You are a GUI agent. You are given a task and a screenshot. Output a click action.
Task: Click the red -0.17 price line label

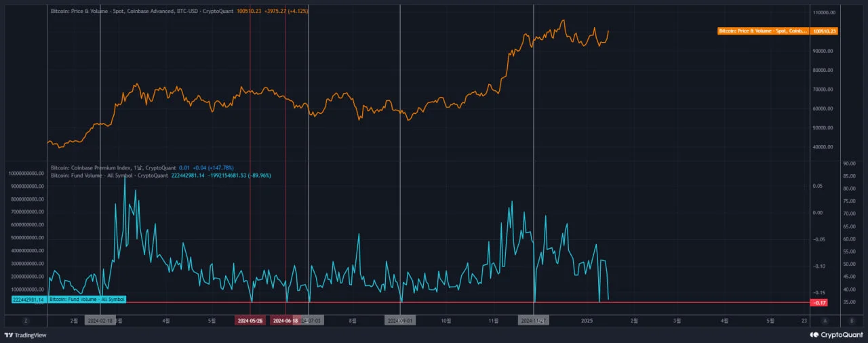824,302
